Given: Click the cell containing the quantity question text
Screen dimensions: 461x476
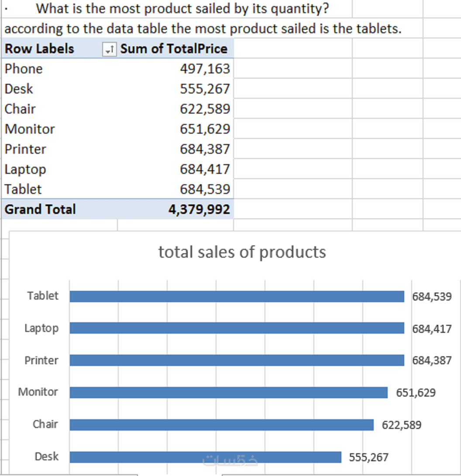Looking at the screenshot, I should pyautogui.click(x=182, y=8).
